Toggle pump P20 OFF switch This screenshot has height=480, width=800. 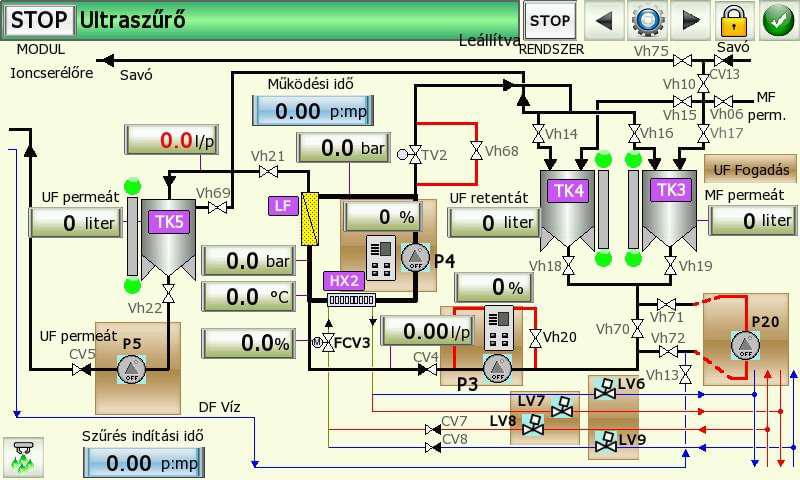[743, 346]
